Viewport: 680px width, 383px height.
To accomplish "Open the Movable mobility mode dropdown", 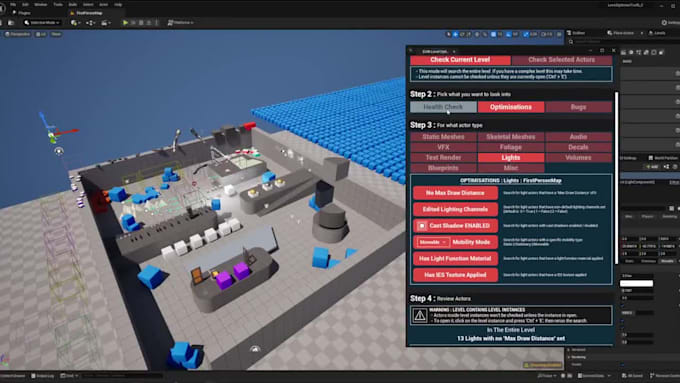I will [432, 242].
